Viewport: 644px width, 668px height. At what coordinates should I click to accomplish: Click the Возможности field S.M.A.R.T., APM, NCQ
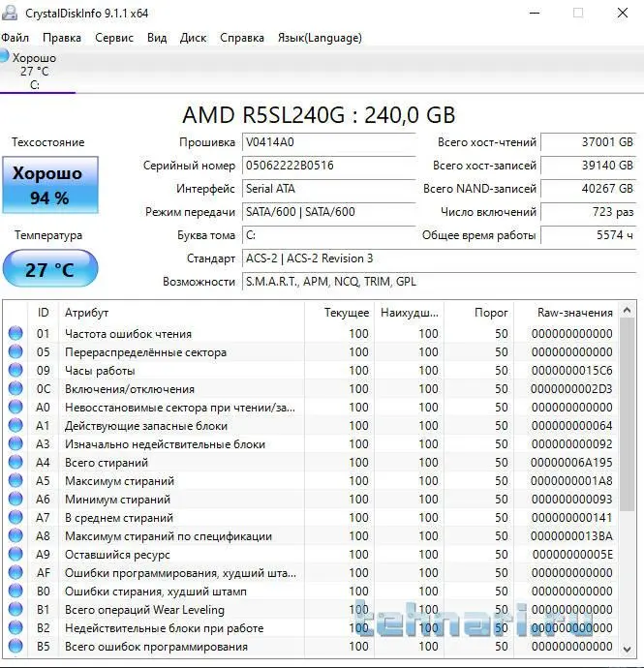click(x=440, y=282)
